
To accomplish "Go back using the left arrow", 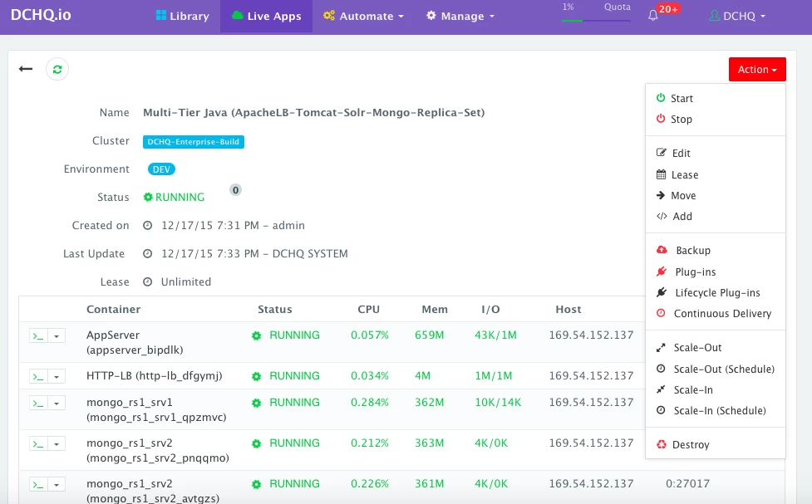I will click(26, 69).
